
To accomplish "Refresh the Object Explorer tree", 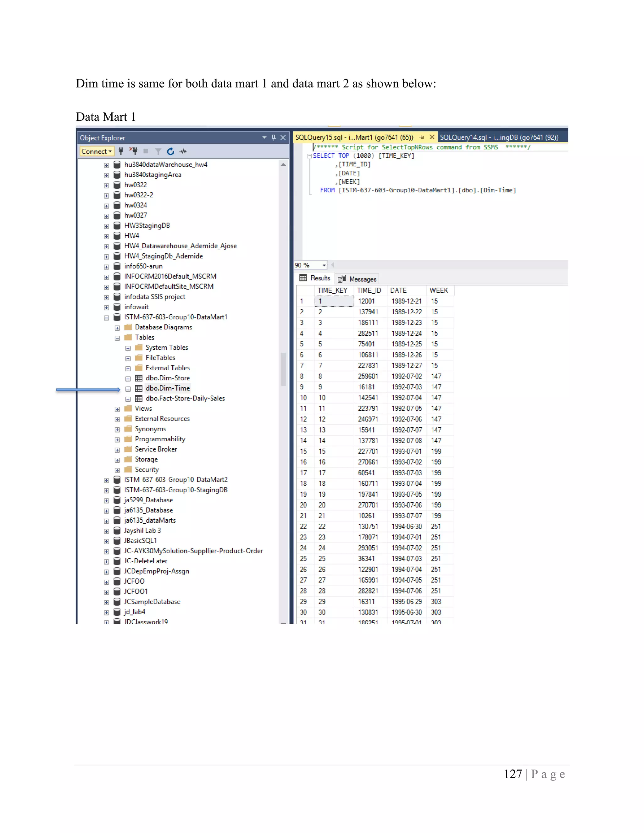I will [x=170, y=152].
